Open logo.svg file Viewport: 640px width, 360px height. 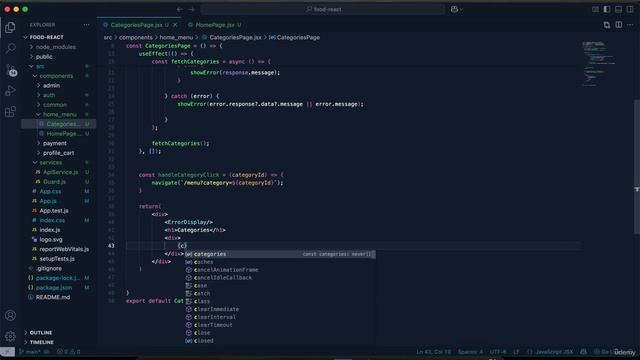pos(51,240)
